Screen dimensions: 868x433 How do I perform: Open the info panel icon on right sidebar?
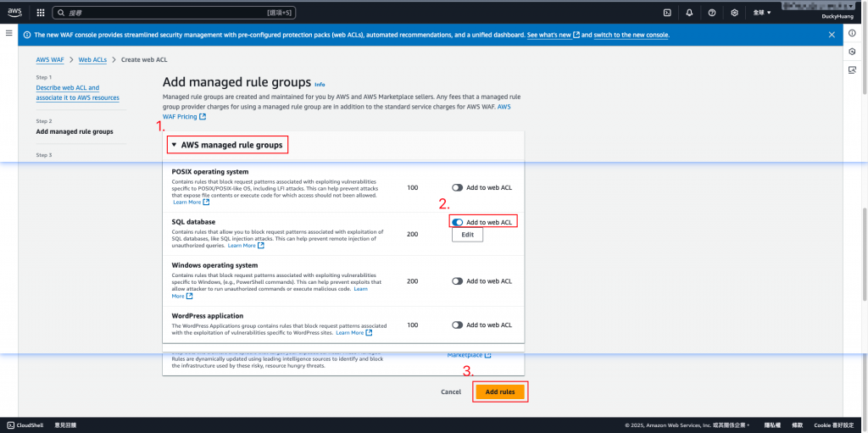(852, 33)
